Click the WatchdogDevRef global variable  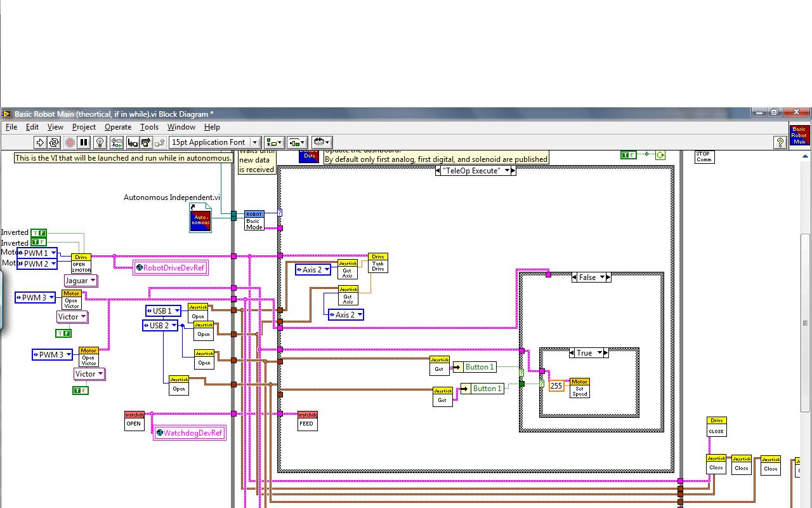[190, 433]
